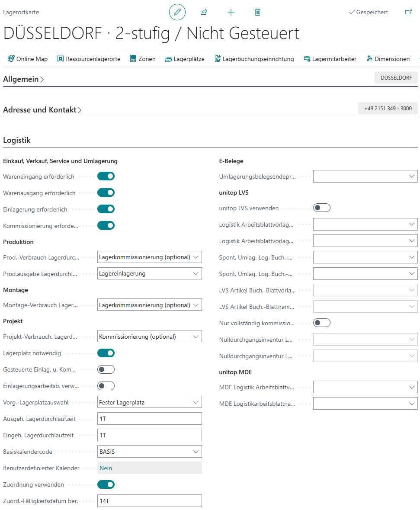This screenshot has width=420, height=510.
Task: Open Online Map action
Action: [28, 59]
